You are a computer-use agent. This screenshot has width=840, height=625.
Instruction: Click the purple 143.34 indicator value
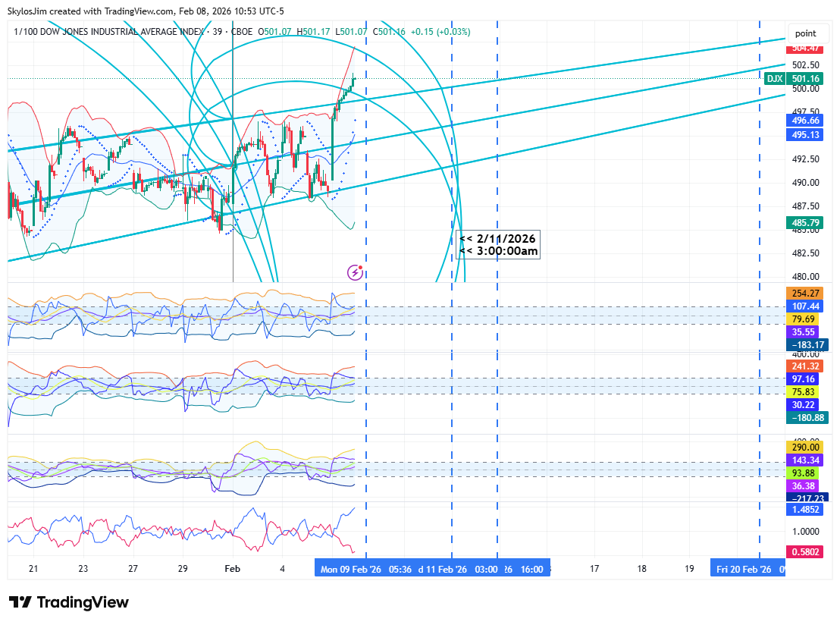805,460
